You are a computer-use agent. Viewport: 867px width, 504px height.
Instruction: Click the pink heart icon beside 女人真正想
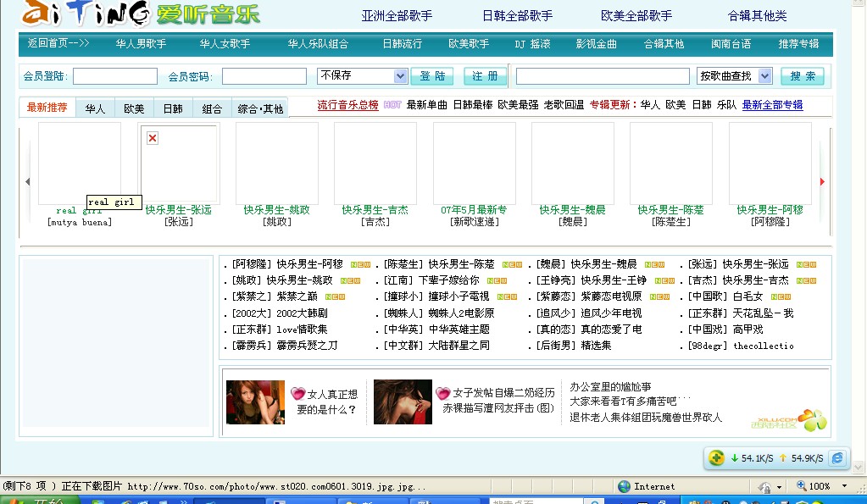[298, 394]
